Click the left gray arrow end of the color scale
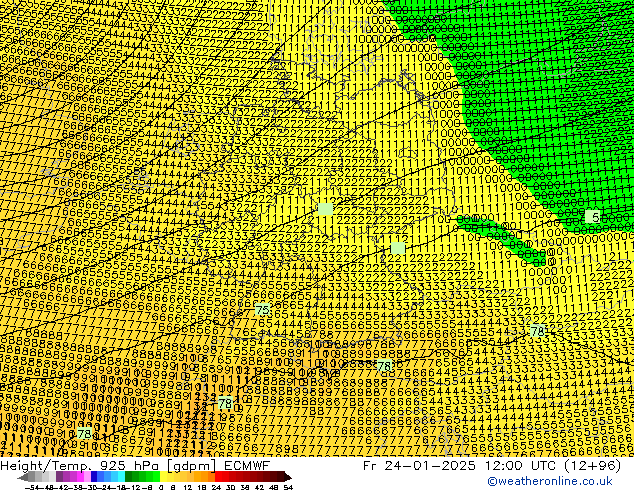 [23, 477]
